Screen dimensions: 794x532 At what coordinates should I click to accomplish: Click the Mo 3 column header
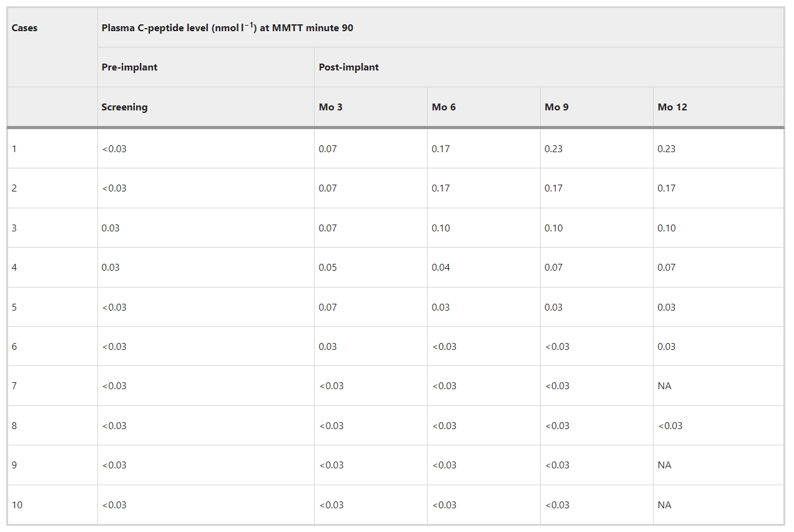330,107
